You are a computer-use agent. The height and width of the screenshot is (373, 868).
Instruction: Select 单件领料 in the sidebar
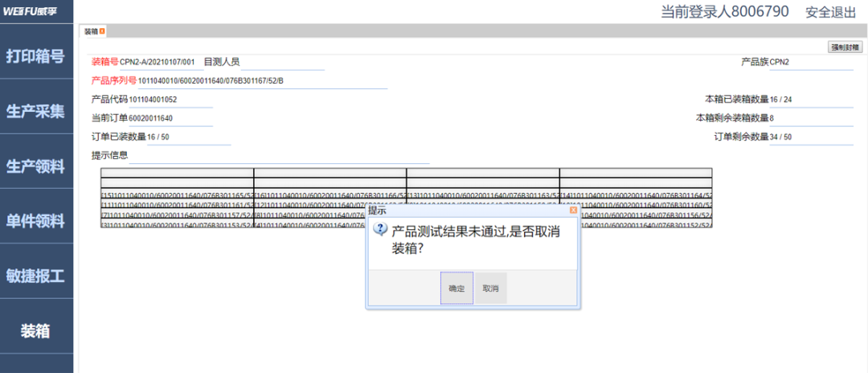click(36, 221)
